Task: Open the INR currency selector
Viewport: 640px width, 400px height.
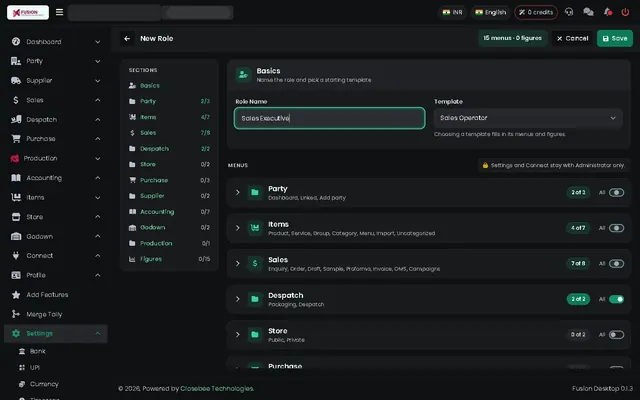Action: click(453, 12)
